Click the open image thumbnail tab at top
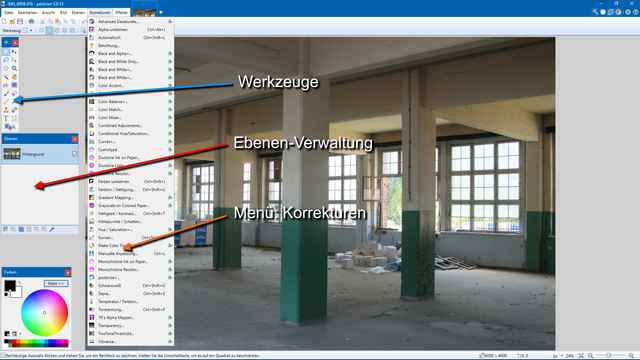The height and width of the screenshot is (360, 640). pyautogui.click(x=145, y=12)
